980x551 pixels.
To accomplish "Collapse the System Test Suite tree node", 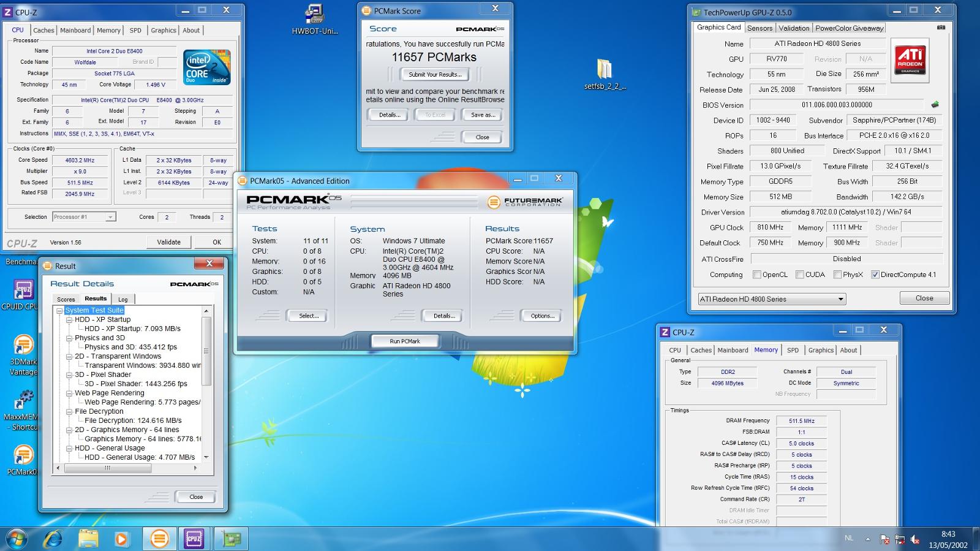I will 60,311.
